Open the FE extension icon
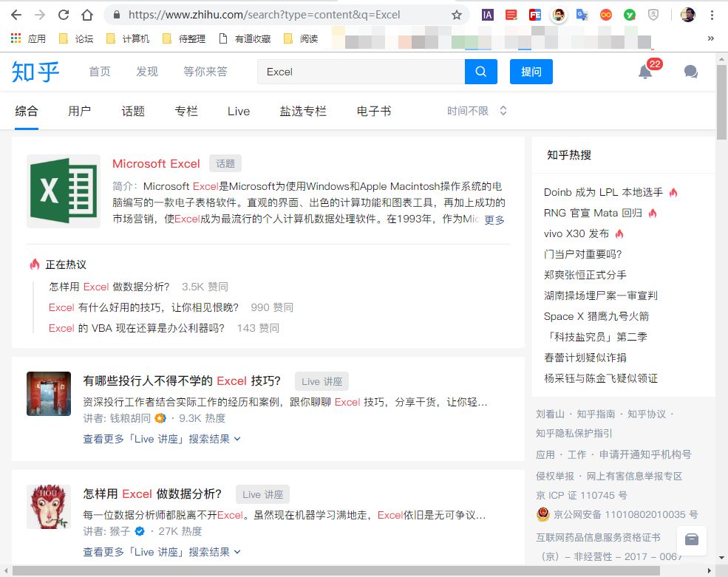The image size is (728, 577). tap(535, 15)
